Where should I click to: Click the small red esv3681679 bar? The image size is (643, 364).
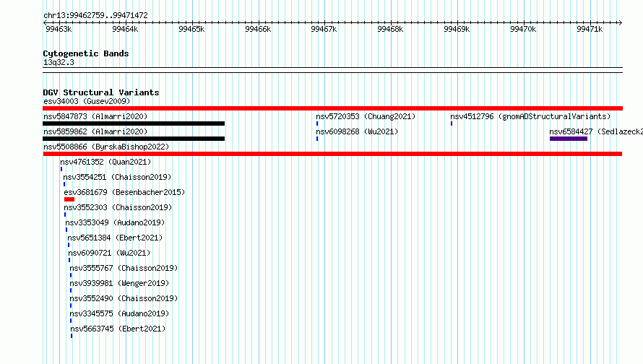[x=69, y=199]
